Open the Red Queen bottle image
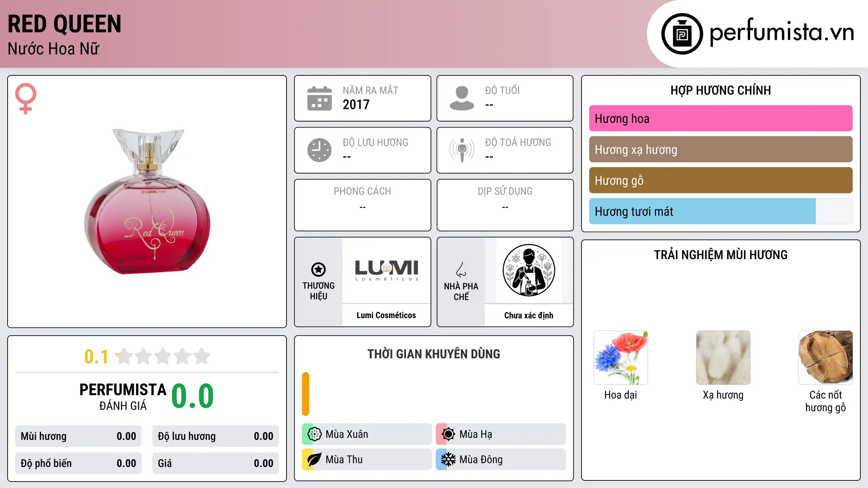Viewport: 868px width, 488px height. coord(147,201)
